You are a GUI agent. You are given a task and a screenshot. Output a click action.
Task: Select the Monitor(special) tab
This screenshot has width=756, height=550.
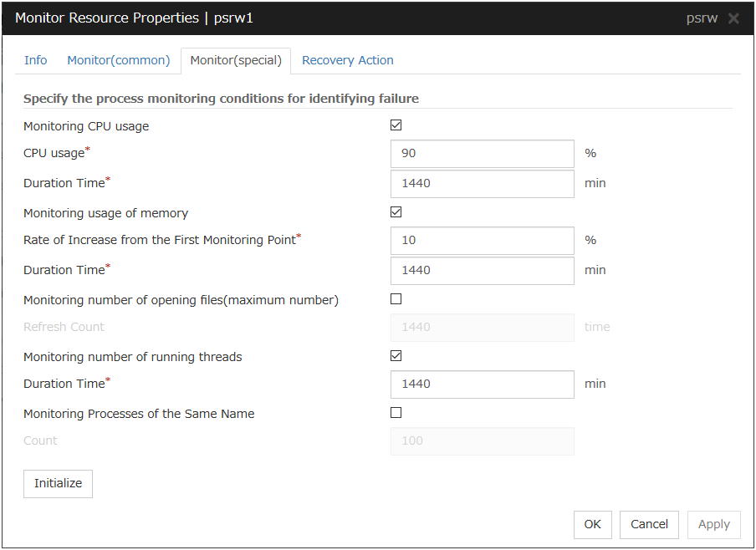click(236, 61)
